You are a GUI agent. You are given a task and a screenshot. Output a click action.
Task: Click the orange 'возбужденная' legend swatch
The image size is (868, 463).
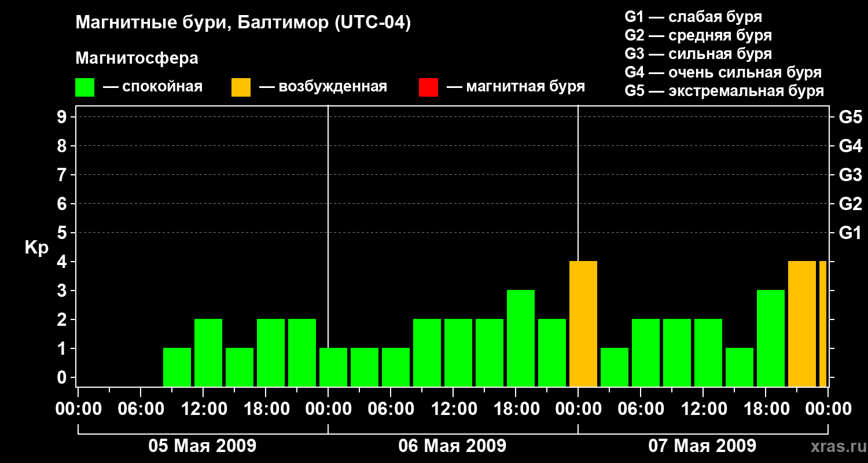pos(241,87)
